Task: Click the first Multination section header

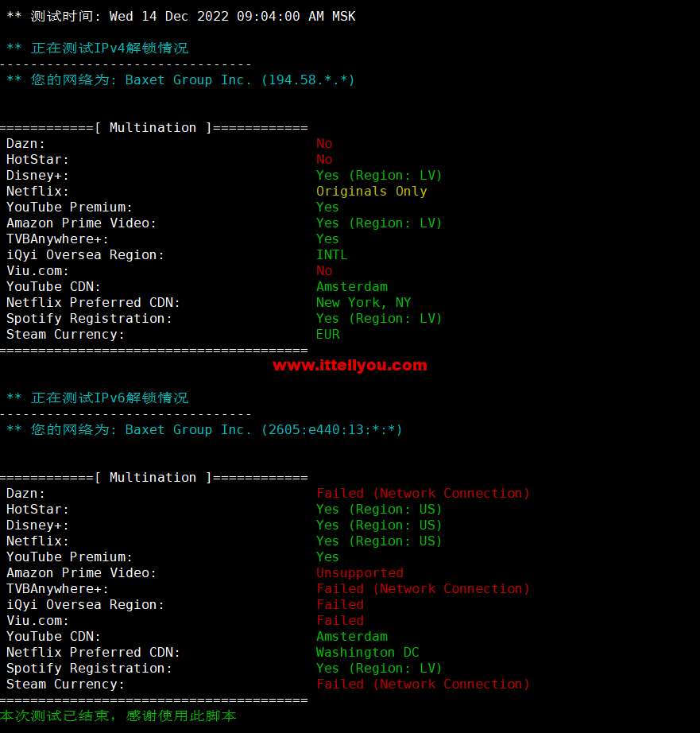Action: (153, 128)
